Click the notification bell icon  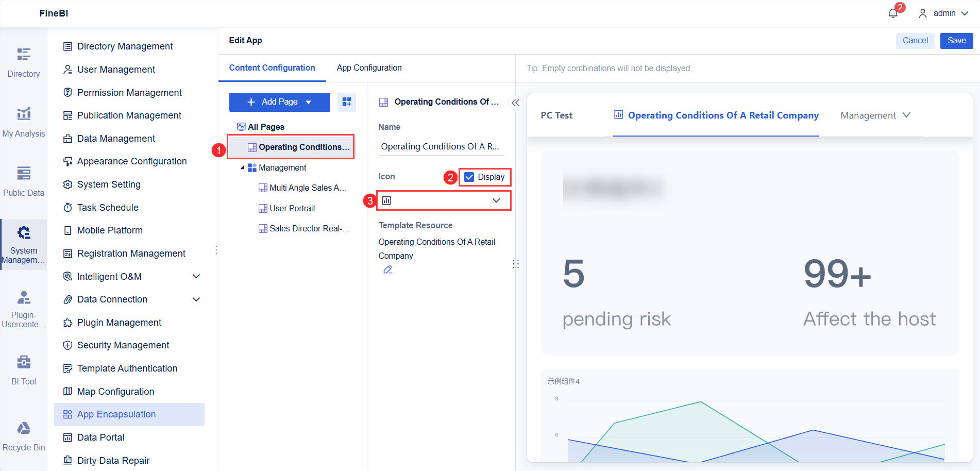tap(893, 13)
